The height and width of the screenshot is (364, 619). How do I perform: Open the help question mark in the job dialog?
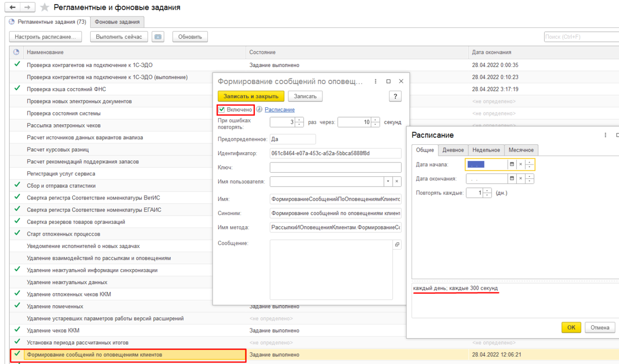[x=395, y=96]
